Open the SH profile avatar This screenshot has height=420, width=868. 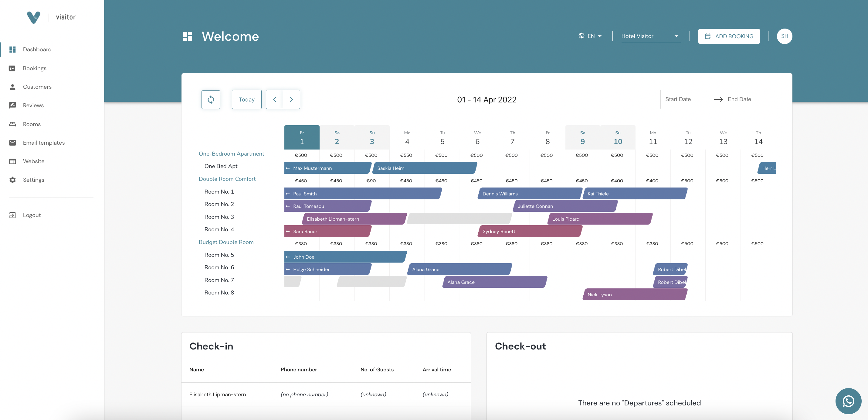pyautogui.click(x=785, y=36)
